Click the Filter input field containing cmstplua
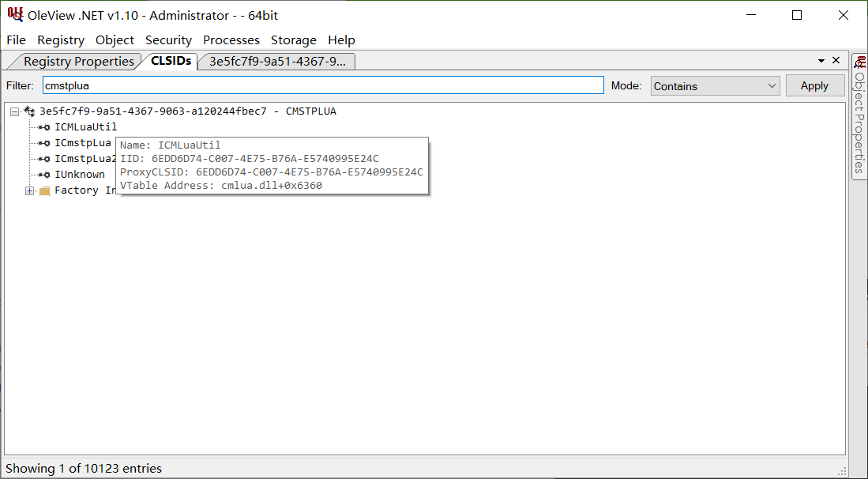 coord(323,85)
